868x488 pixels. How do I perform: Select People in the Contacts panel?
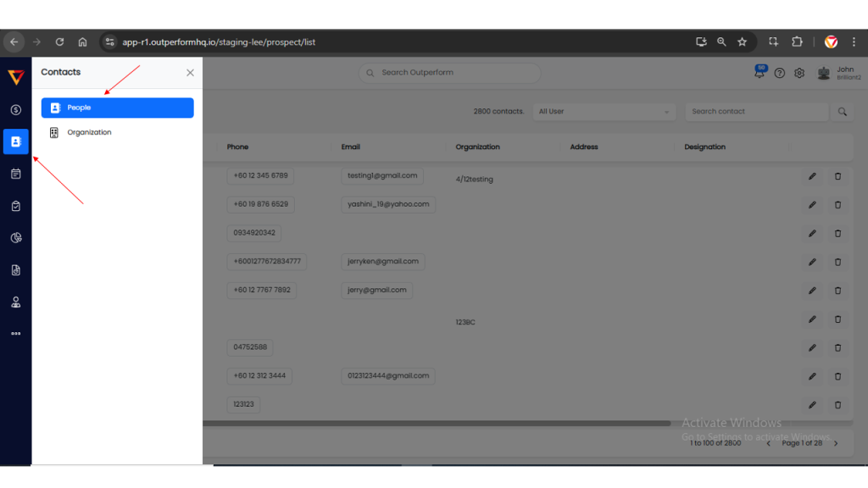[117, 108]
